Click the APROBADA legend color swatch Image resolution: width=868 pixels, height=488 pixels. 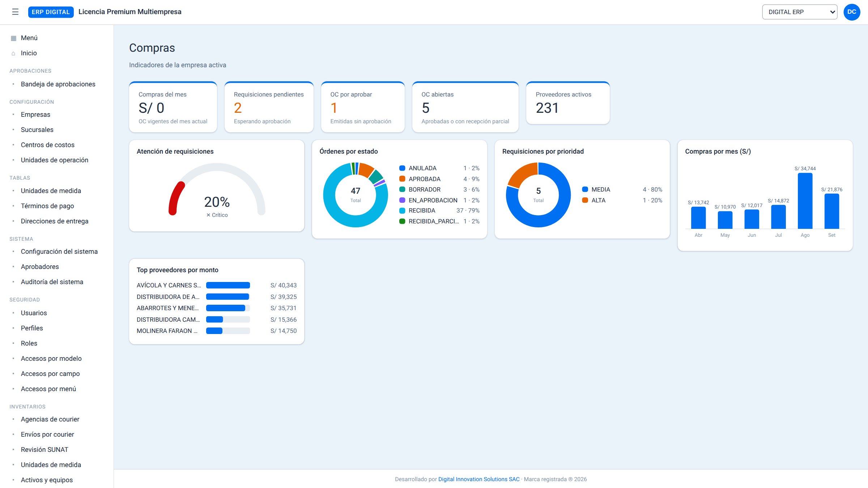click(x=402, y=179)
